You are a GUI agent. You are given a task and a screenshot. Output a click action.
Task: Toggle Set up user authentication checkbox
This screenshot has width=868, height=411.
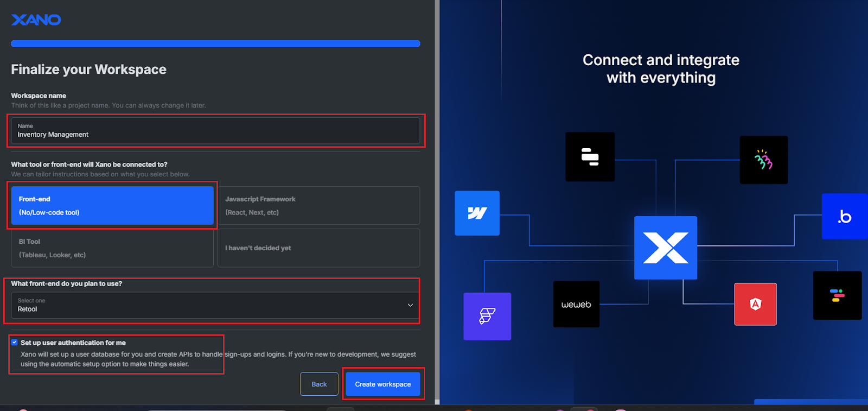pos(15,342)
